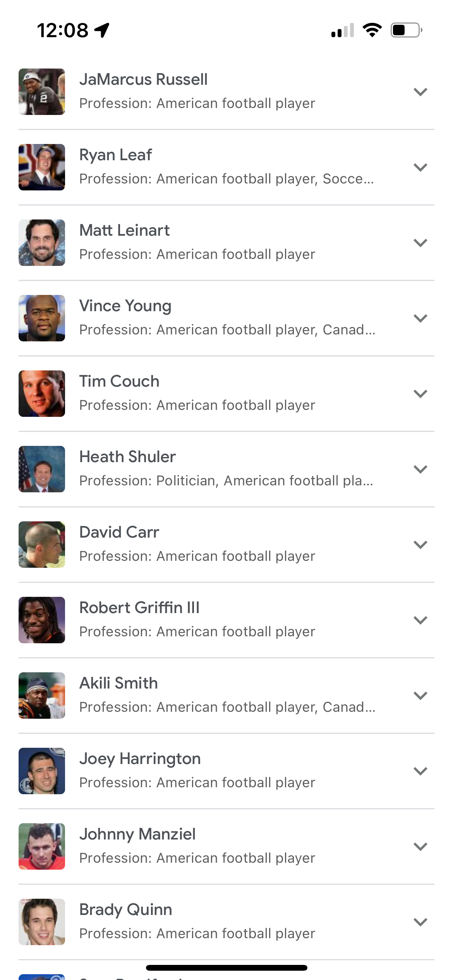The height and width of the screenshot is (980, 453).
Task: Select the Akili Smith name entry
Action: [x=118, y=683]
